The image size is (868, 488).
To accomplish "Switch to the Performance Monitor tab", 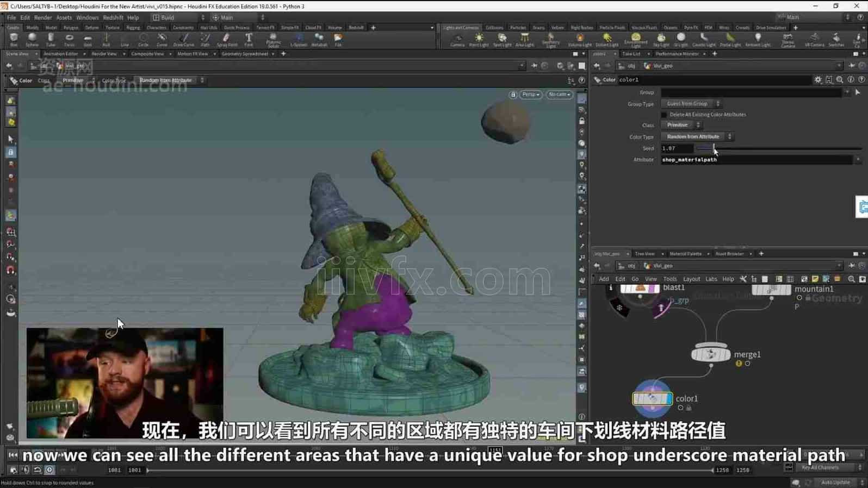I will pyautogui.click(x=677, y=54).
